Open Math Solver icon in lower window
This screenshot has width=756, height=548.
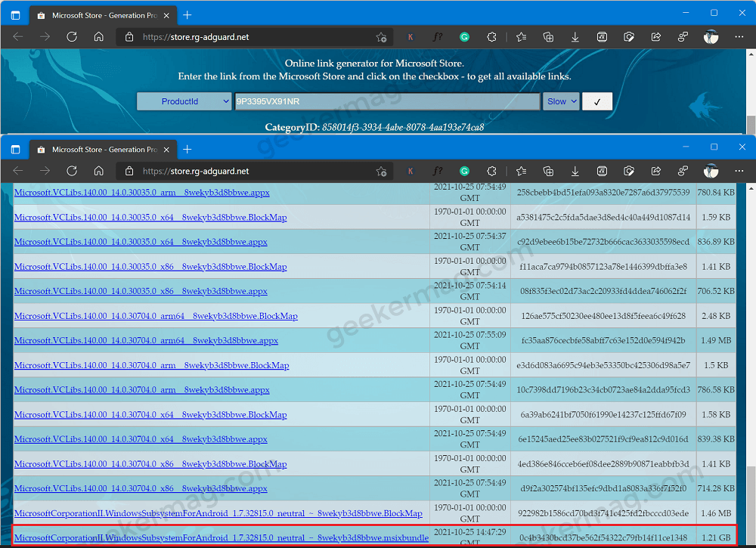[603, 171]
